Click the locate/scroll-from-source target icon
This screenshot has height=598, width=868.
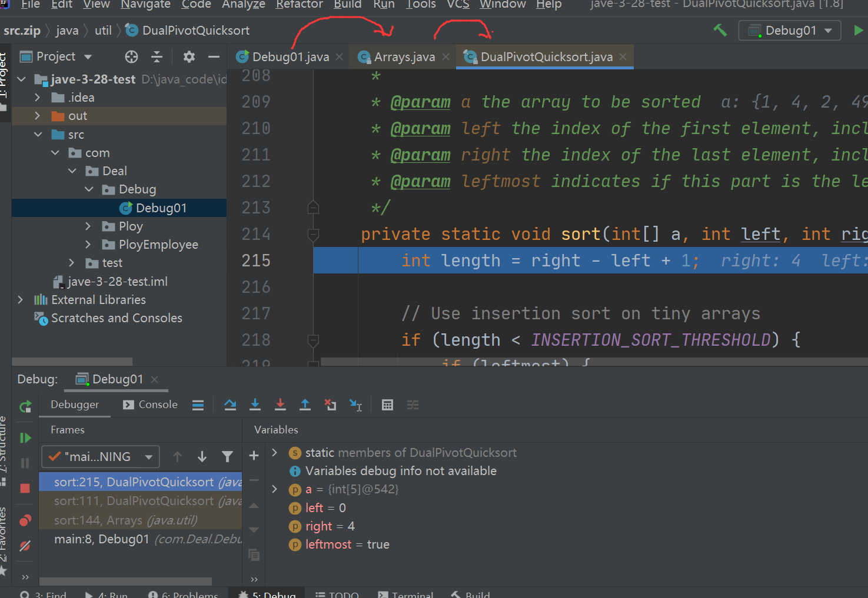point(131,56)
